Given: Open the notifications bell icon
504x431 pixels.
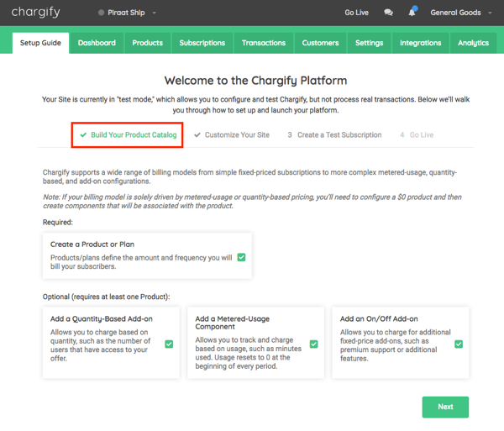Looking at the screenshot, I should click(412, 12).
